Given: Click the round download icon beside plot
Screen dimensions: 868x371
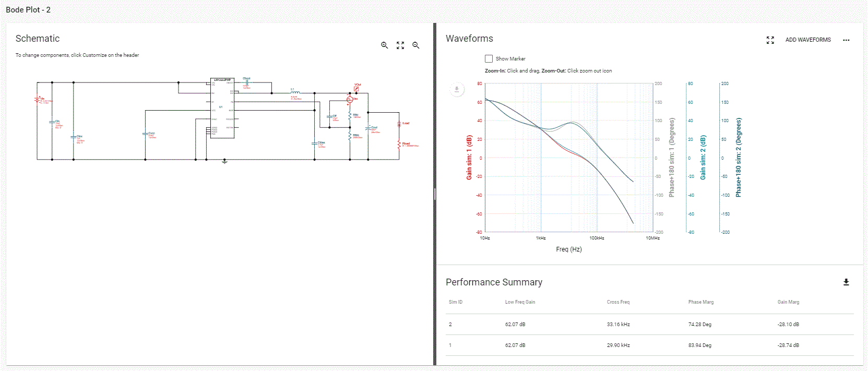Looking at the screenshot, I should tap(457, 89).
